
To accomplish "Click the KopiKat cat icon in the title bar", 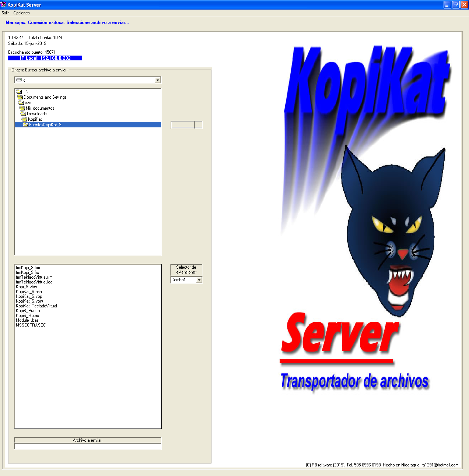I will 4,4.
